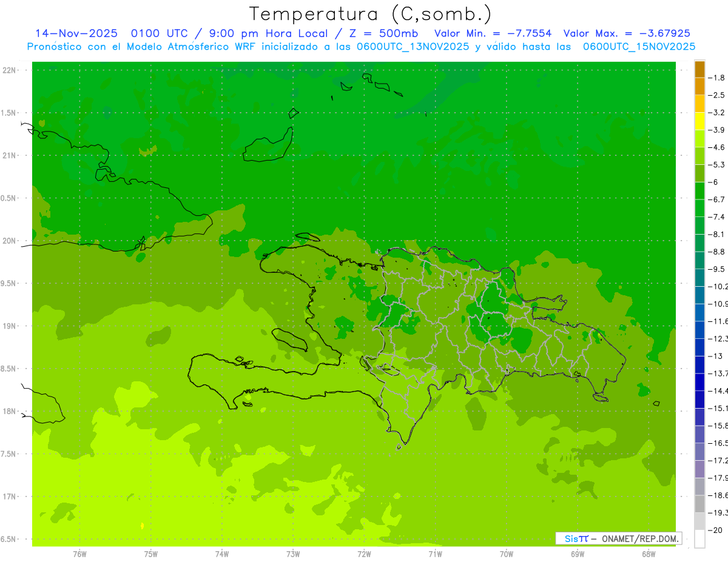Click the amber swatch between -2.5 and -3.2
This screenshot has width=728, height=562.
point(699,104)
